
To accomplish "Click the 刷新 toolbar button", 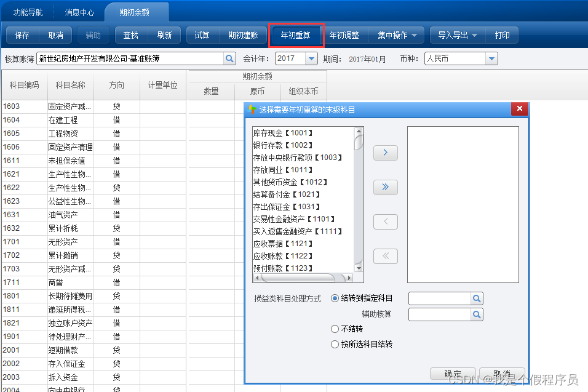I will point(164,35).
